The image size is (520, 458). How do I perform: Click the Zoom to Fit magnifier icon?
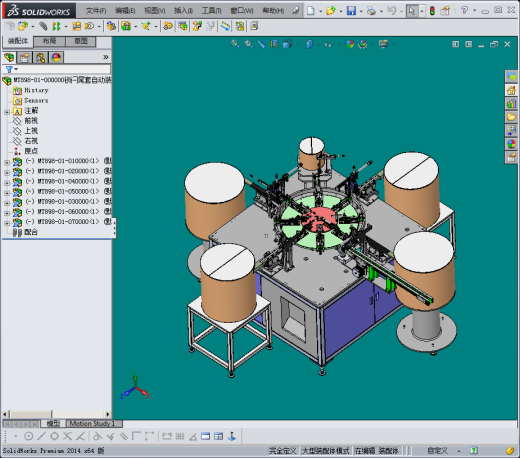pos(235,44)
